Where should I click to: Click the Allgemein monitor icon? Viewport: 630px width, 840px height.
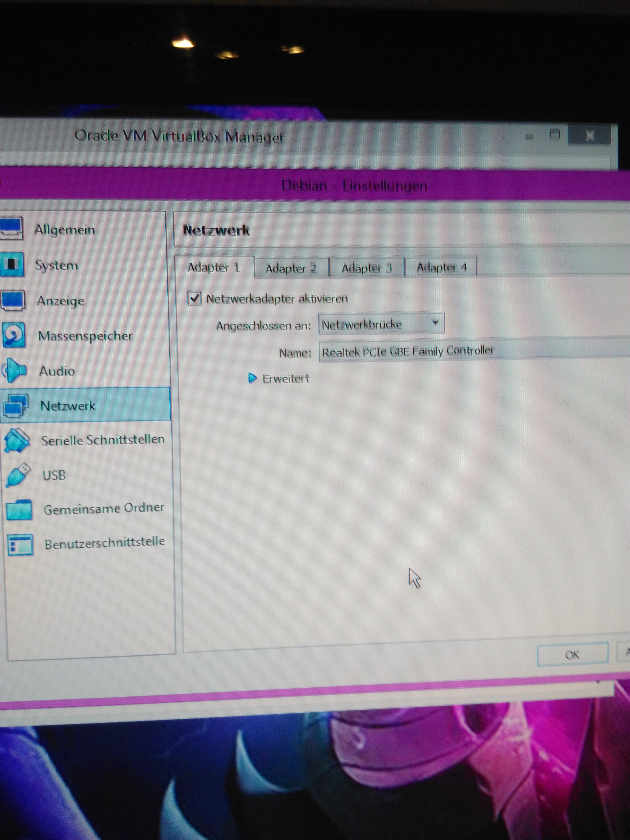coord(11,228)
